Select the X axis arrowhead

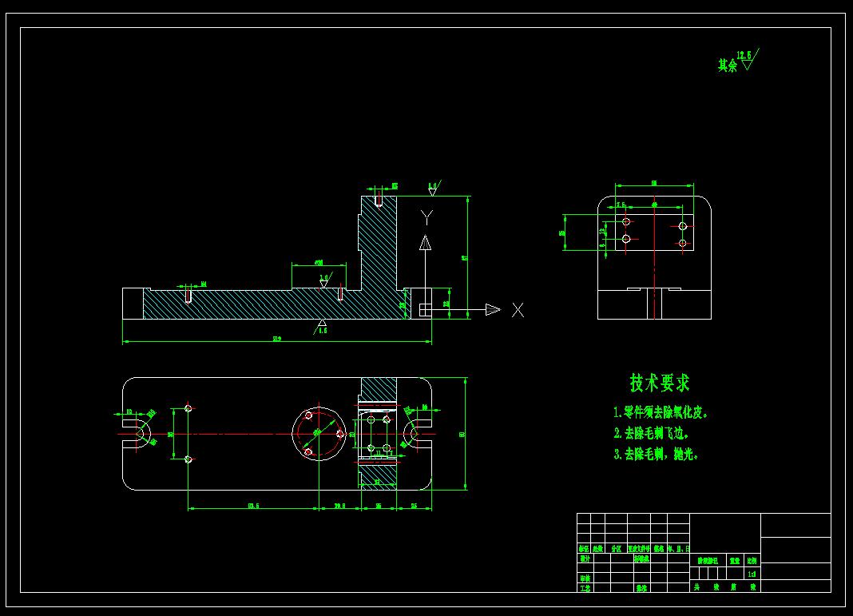[493, 310]
